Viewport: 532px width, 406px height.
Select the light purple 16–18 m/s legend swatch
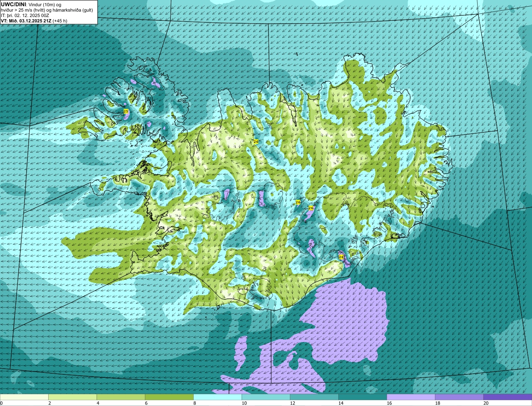coord(411,397)
